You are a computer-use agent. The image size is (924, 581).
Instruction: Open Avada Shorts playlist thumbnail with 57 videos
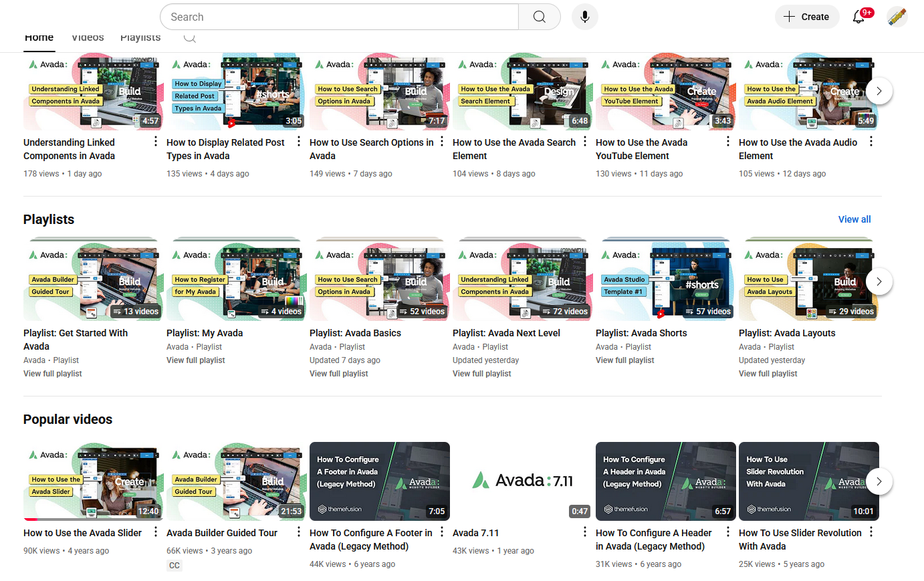pyautogui.click(x=666, y=281)
